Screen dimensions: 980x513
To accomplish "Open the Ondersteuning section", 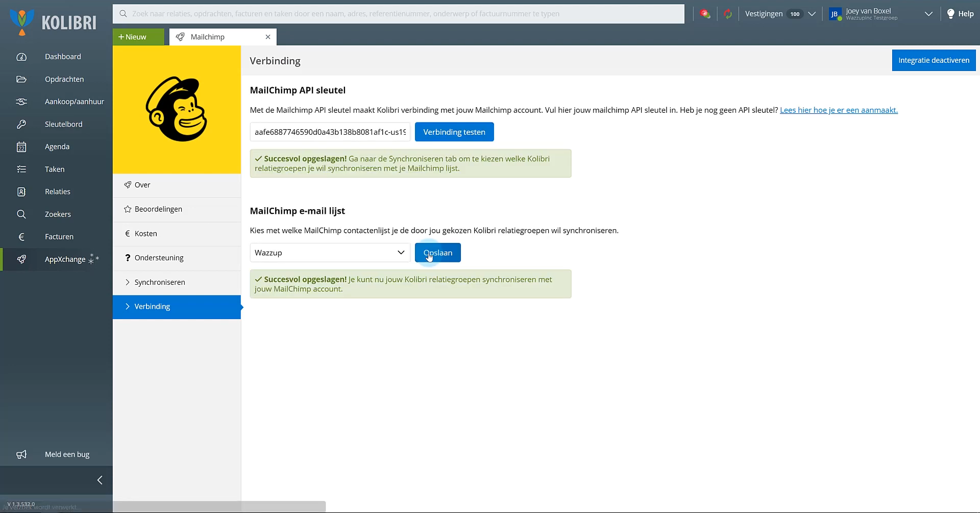I will tap(177, 258).
